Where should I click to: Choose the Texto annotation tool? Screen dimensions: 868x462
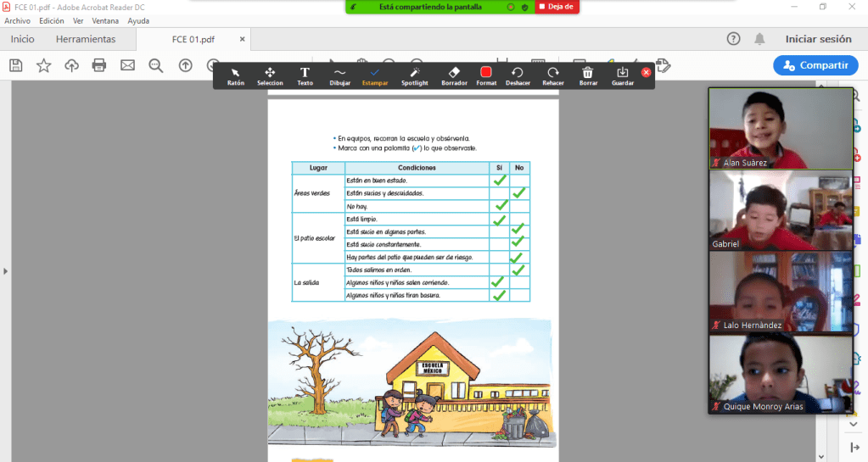pyautogui.click(x=305, y=75)
